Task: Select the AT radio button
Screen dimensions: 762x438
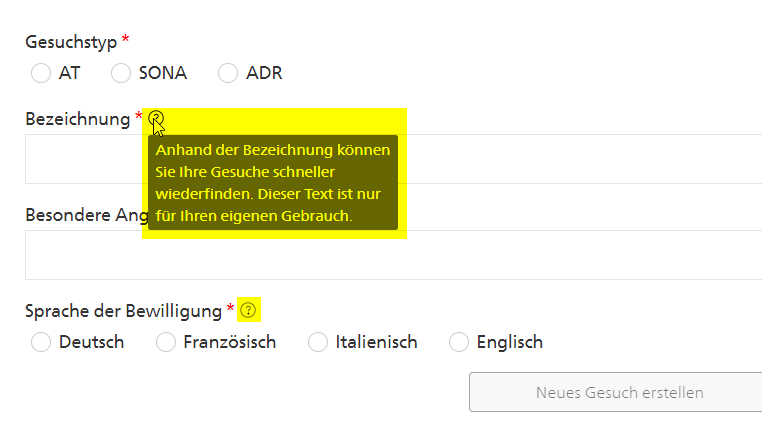Action: [x=41, y=73]
